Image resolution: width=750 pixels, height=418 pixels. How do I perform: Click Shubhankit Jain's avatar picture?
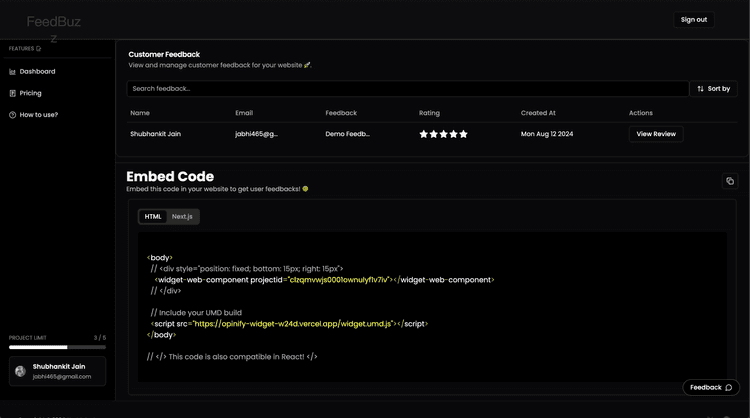20,371
